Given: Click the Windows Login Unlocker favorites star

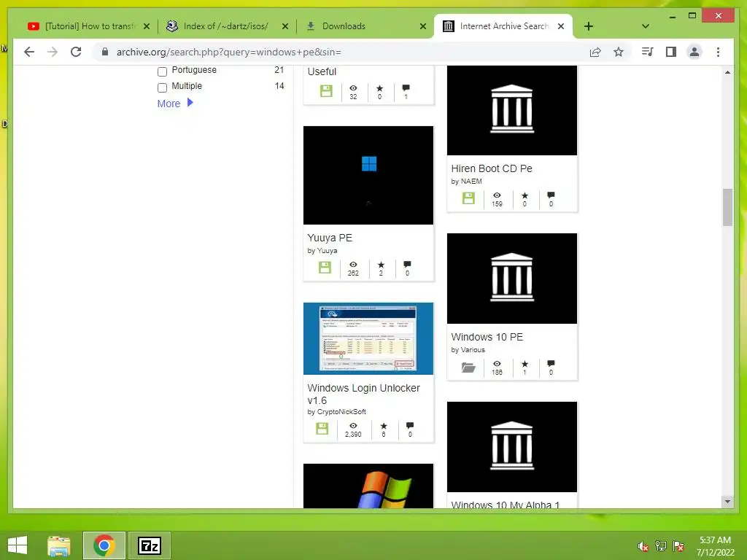Looking at the screenshot, I should pyautogui.click(x=384, y=426).
